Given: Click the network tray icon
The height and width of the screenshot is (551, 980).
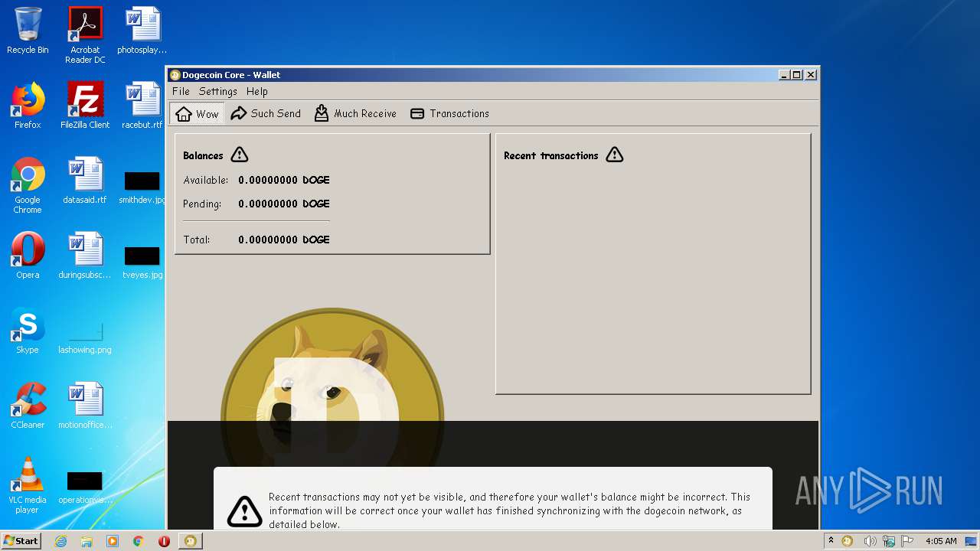Looking at the screenshot, I should 889,541.
